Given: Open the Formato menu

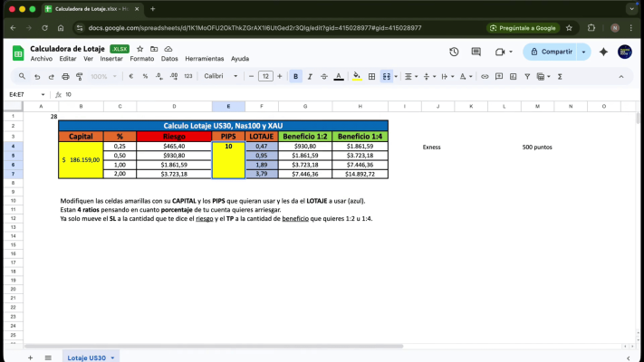Looking at the screenshot, I should [x=141, y=59].
